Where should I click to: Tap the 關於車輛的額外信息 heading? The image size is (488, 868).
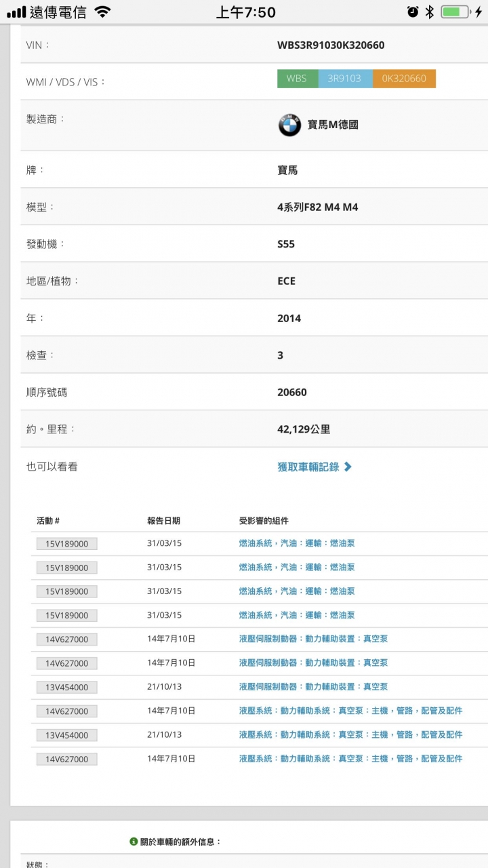pyautogui.click(x=180, y=842)
